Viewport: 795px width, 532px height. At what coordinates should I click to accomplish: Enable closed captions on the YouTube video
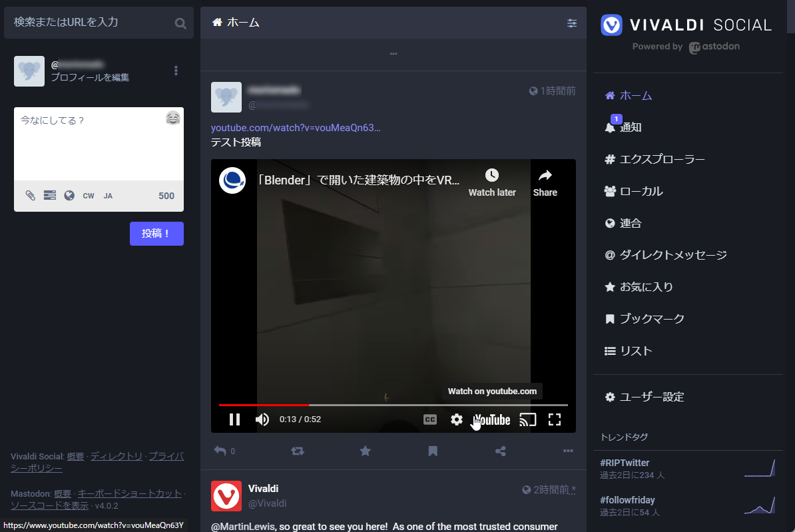point(429,419)
